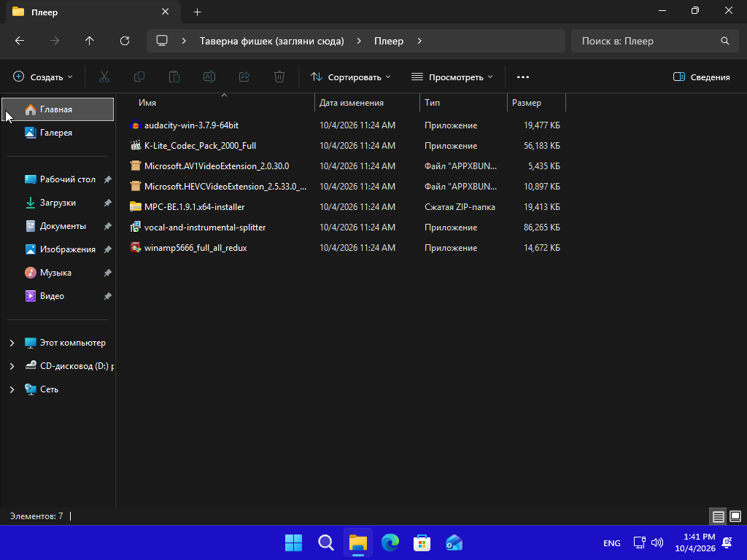Switch to large thumbnails view icon
The height and width of the screenshot is (560, 747).
tap(735, 516)
